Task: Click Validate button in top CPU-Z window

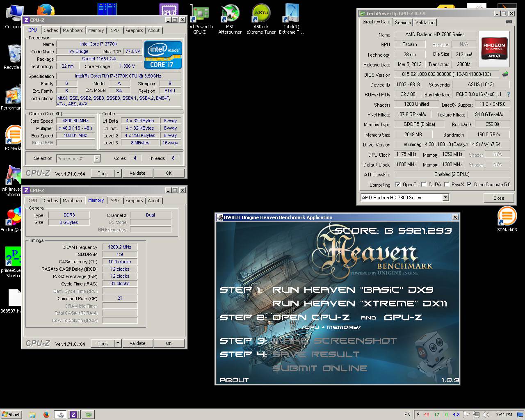Action: [x=137, y=173]
